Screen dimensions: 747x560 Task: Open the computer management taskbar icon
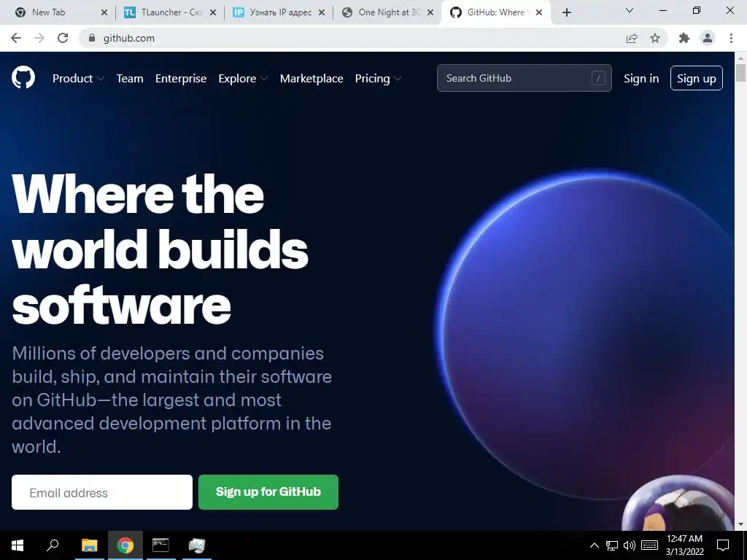tap(196, 545)
